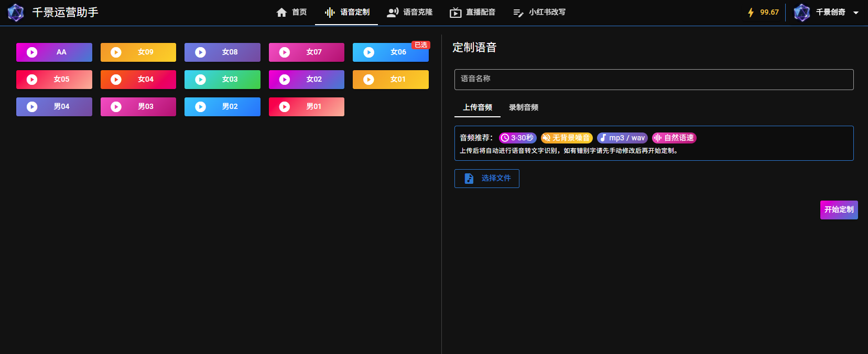
Task: Select the 女03 voice label
Action: 230,80
